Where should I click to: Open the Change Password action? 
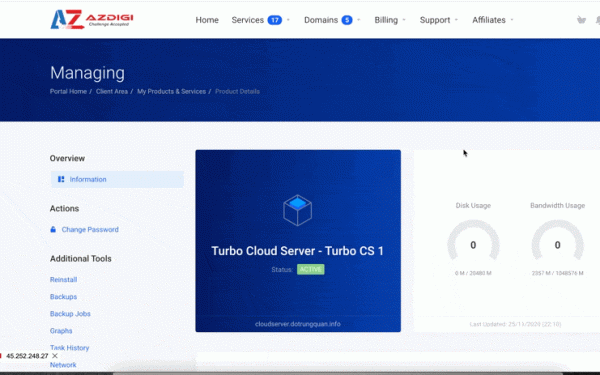coord(90,230)
